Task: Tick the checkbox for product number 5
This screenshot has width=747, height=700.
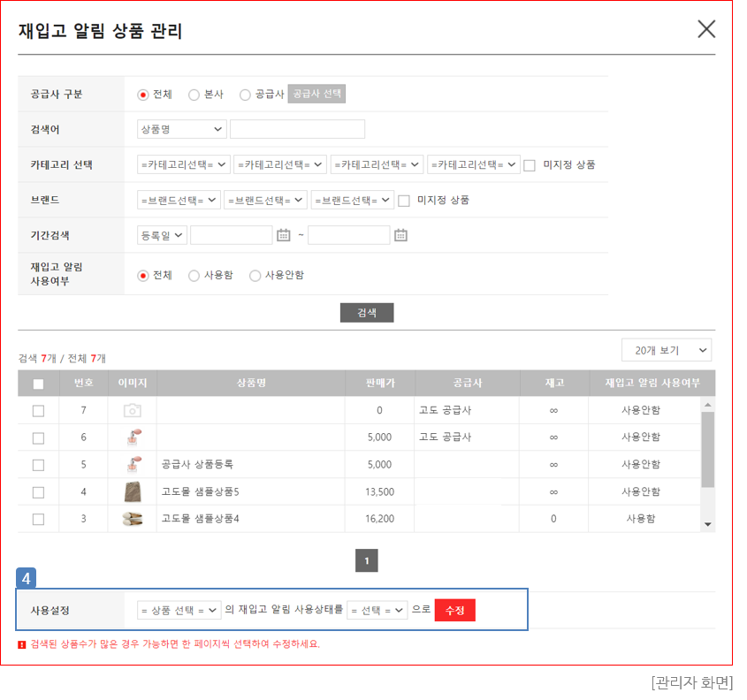Action: 38,465
